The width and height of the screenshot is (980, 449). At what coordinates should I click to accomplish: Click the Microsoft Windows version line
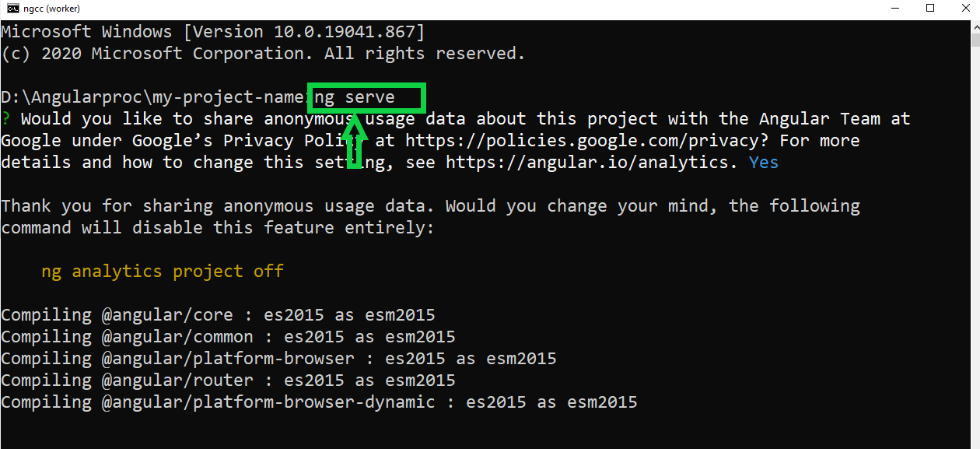coord(213,32)
